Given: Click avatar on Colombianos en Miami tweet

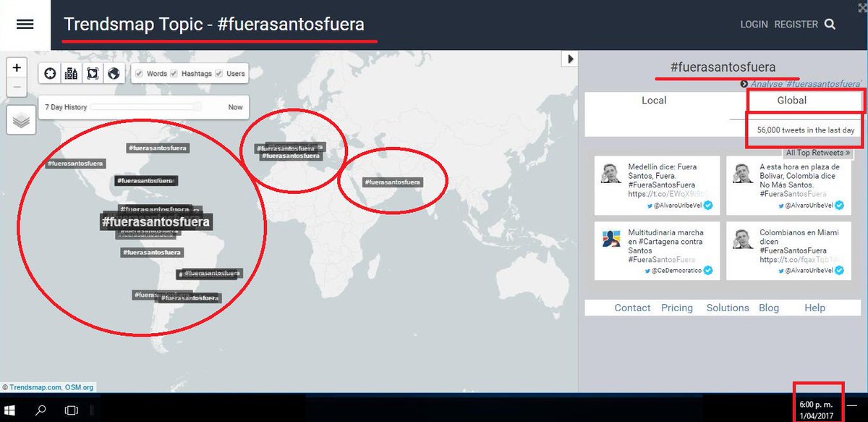Looking at the screenshot, I should pos(744,239).
